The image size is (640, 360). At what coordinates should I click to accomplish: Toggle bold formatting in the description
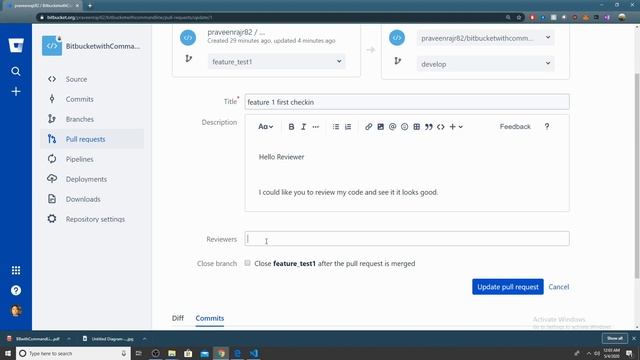(291, 127)
